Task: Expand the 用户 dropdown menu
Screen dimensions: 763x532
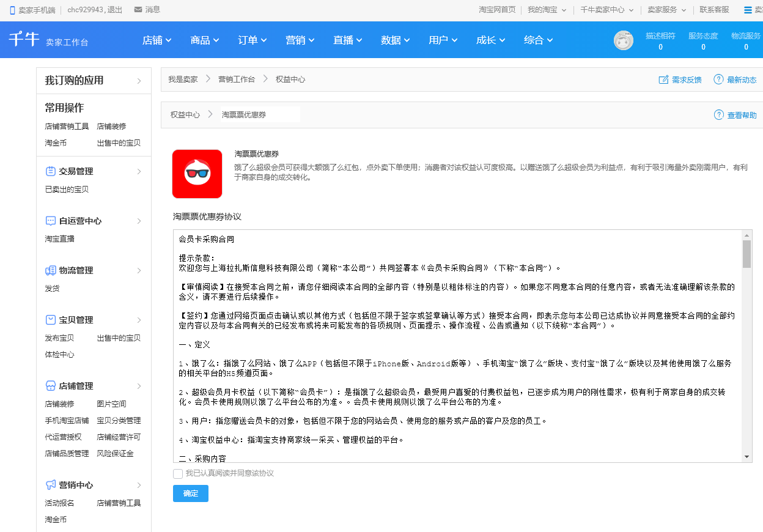Action: pyautogui.click(x=443, y=40)
